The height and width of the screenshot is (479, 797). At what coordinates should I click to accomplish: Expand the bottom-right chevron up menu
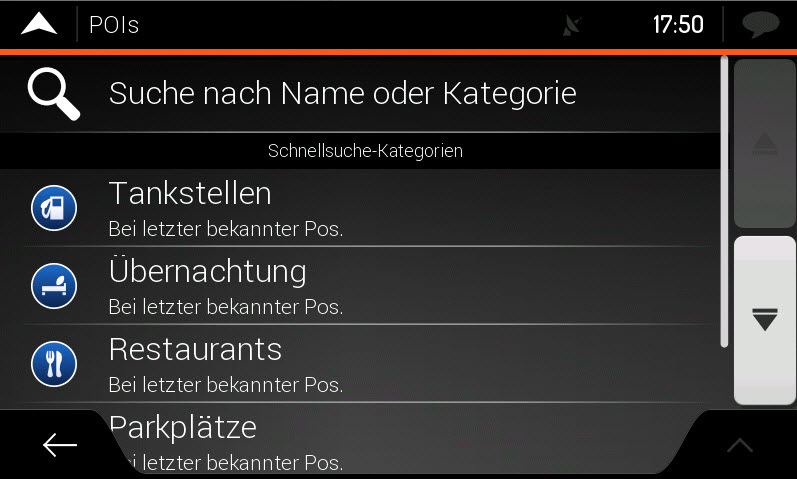[x=740, y=446]
